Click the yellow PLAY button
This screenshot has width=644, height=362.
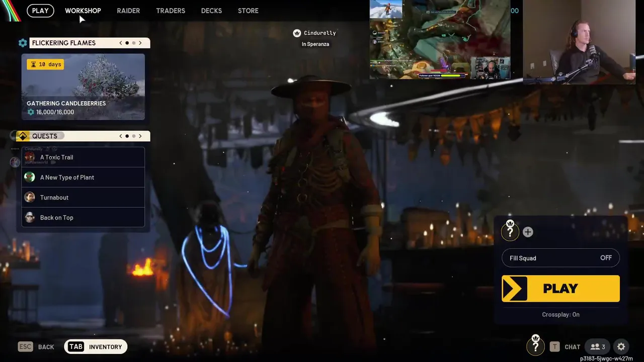(x=560, y=289)
